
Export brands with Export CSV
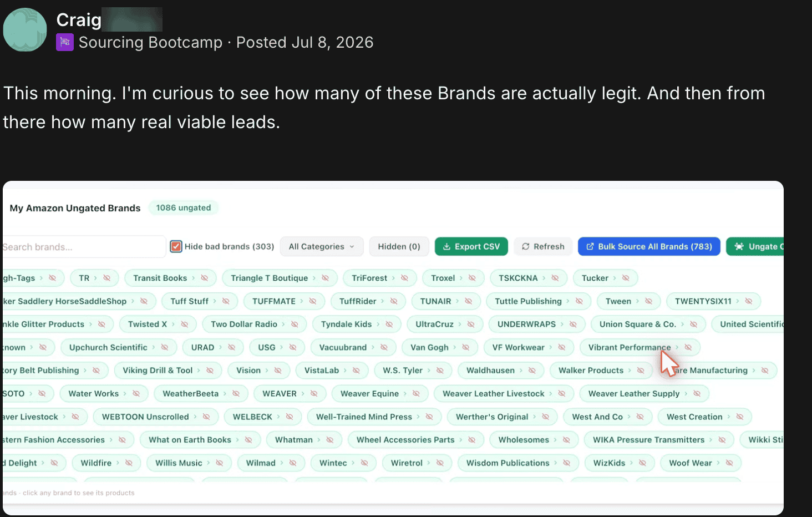pos(471,246)
